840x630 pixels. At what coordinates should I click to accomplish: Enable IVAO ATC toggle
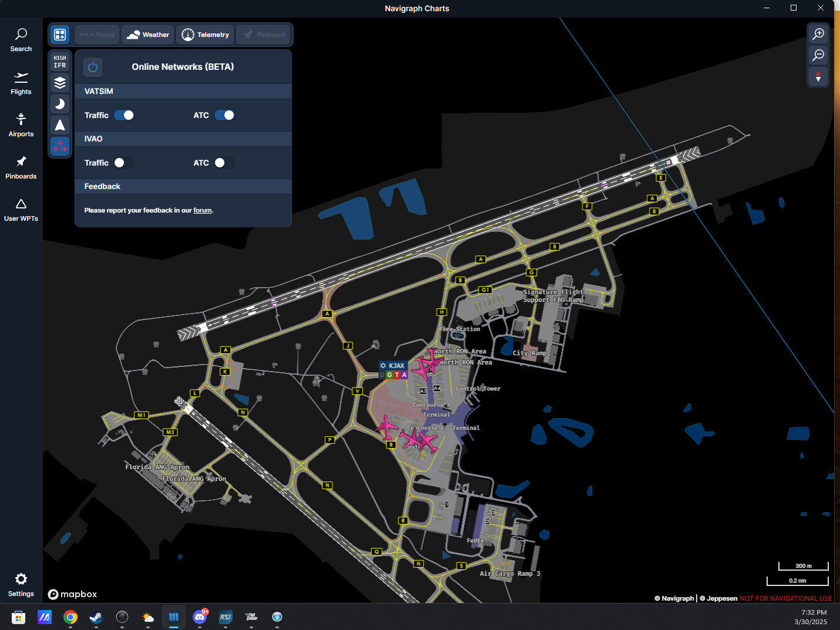(224, 163)
